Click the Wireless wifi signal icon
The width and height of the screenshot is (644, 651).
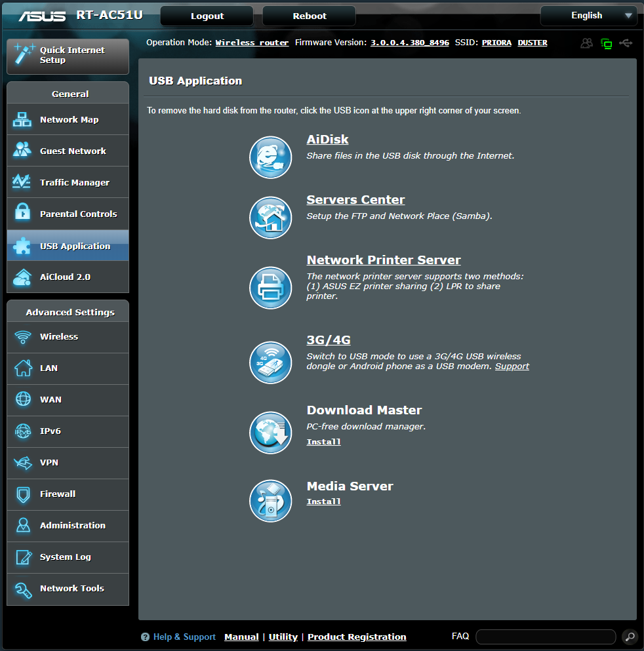(x=23, y=337)
